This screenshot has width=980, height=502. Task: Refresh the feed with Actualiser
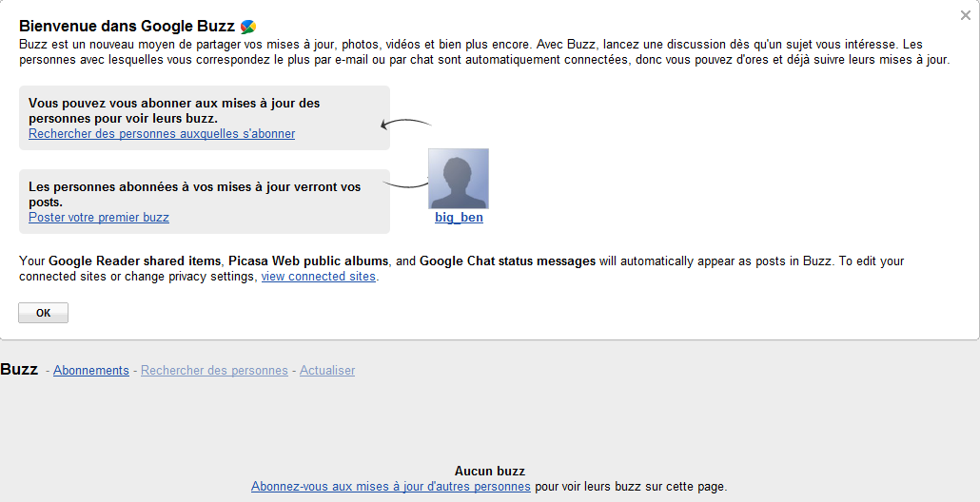327,370
